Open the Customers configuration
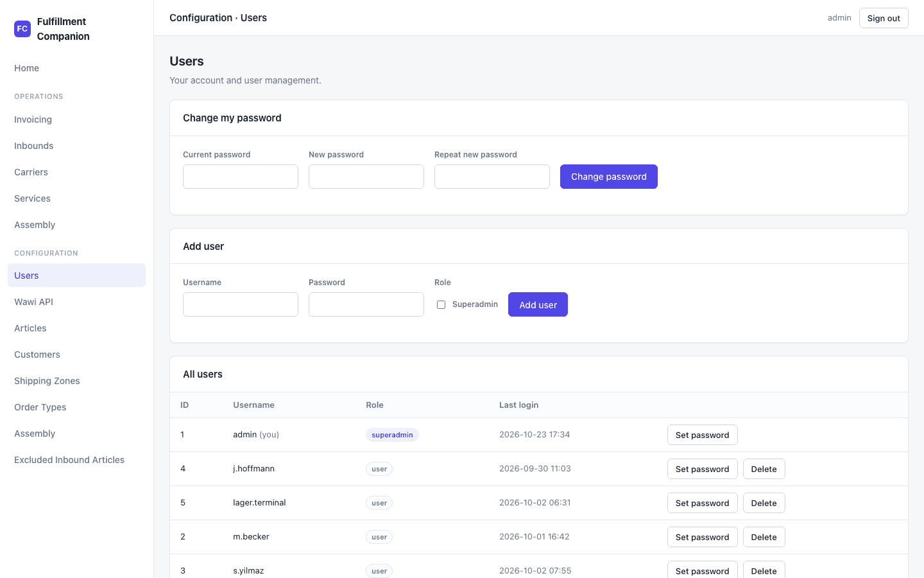924x578 pixels. coord(76,355)
